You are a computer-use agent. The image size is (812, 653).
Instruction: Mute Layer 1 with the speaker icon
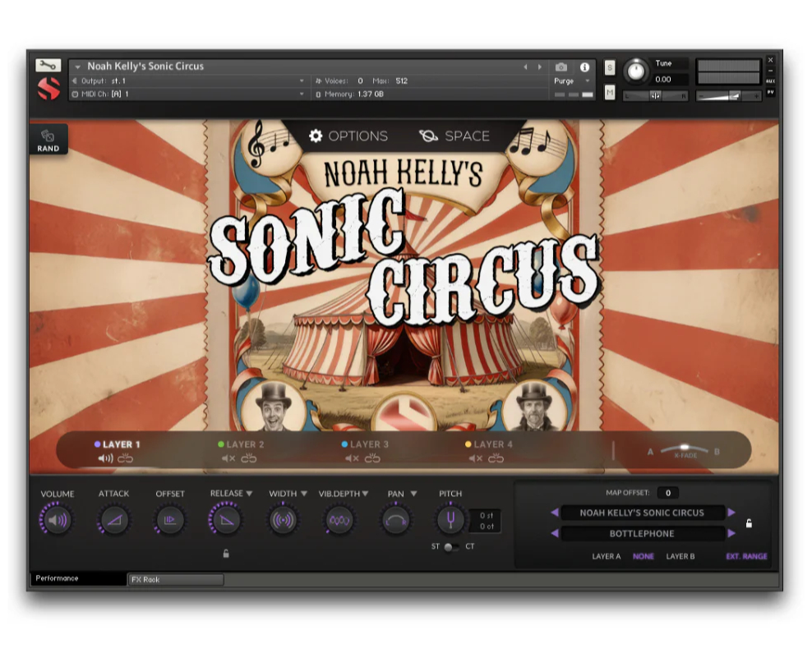point(105,459)
